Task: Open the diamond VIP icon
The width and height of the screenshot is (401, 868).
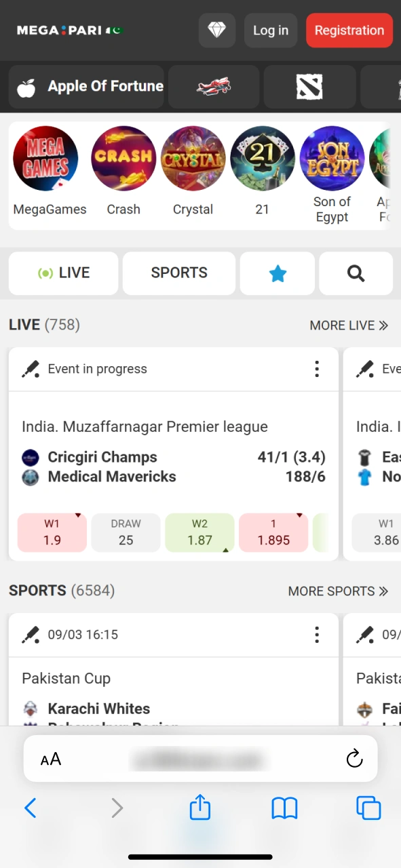Action: point(216,31)
